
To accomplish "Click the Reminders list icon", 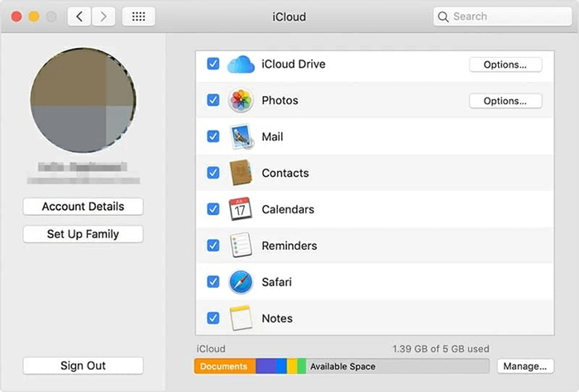I will tap(241, 246).
